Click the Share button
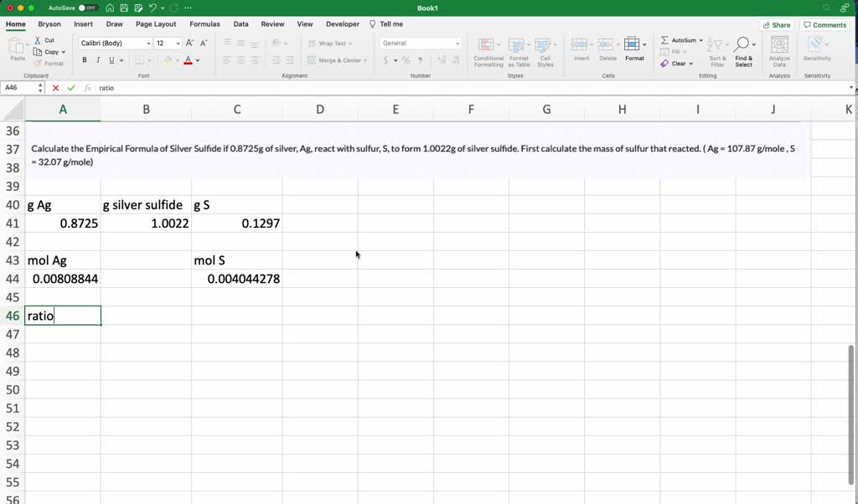The width and height of the screenshot is (858, 504). (776, 25)
